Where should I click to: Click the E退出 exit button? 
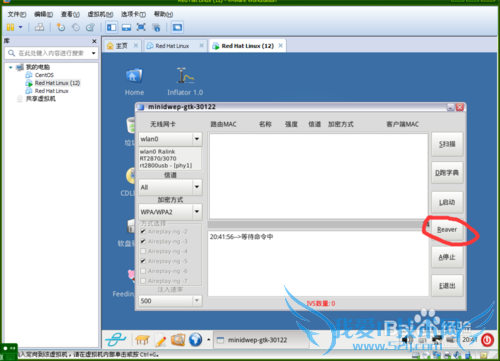447,286
